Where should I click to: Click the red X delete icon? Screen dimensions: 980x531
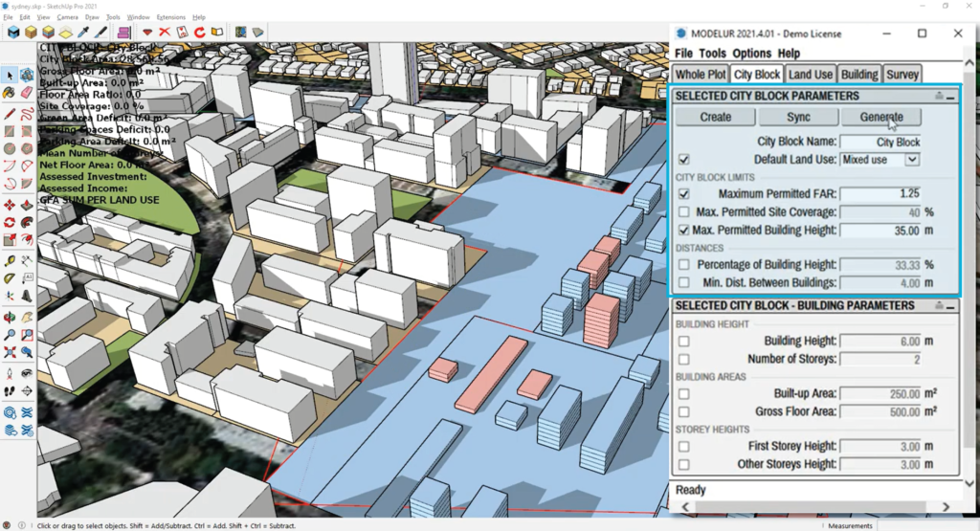pyautogui.click(x=165, y=32)
